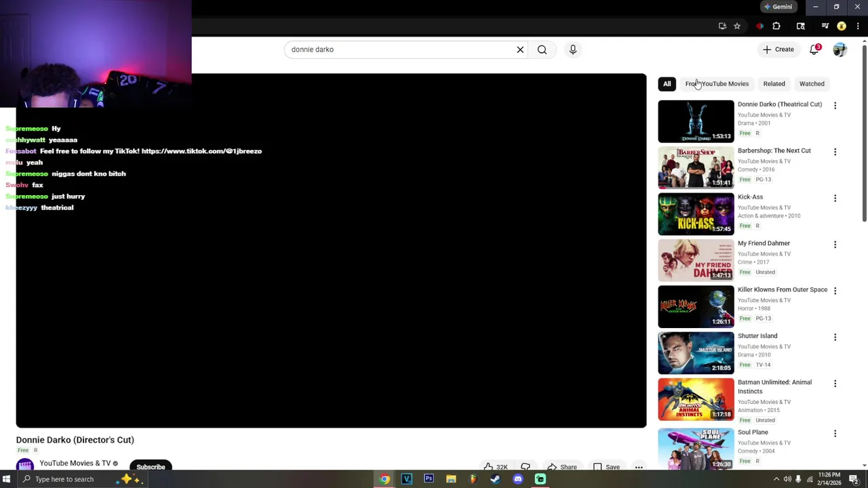Select the All filter chip
Screen dimensions: 868x488
click(667, 84)
